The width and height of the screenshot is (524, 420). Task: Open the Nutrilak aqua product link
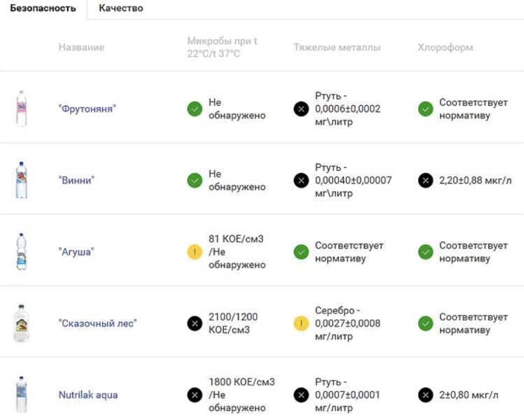[88, 395]
